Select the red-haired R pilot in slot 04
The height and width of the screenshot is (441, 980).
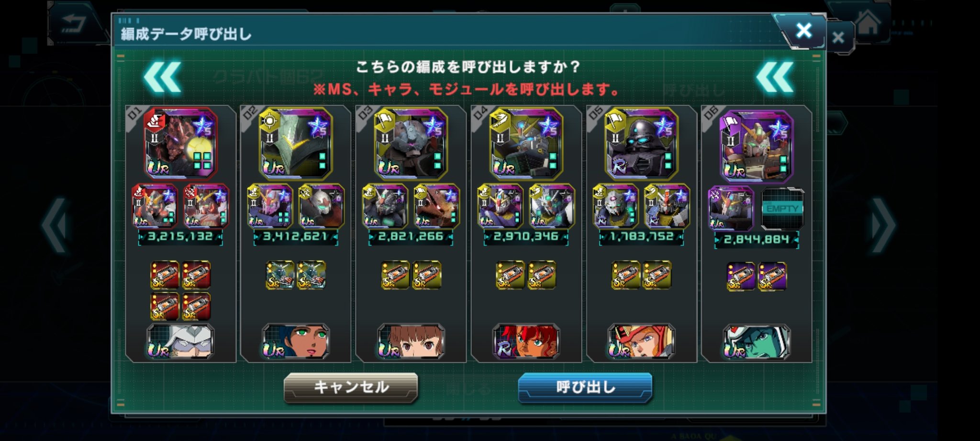pos(526,342)
